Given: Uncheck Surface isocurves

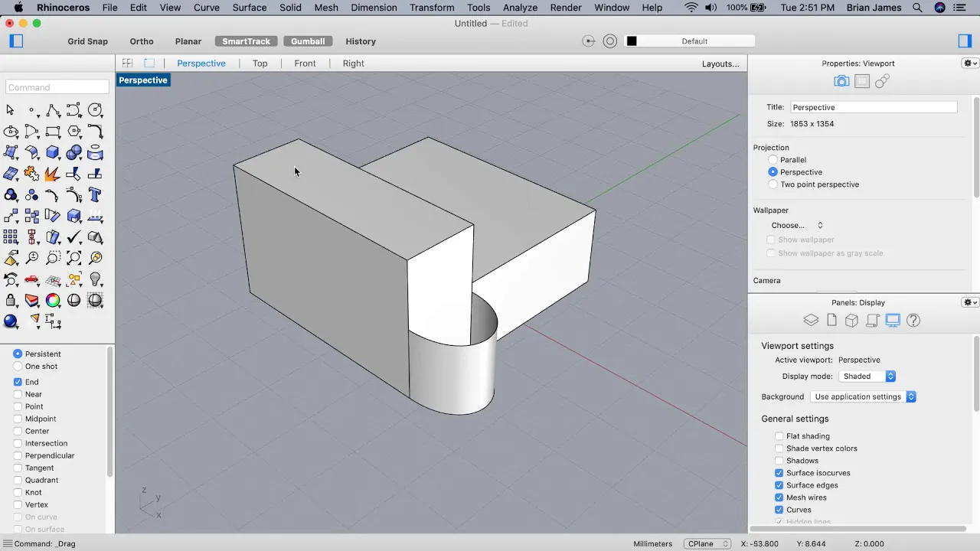Looking at the screenshot, I should click(779, 473).
